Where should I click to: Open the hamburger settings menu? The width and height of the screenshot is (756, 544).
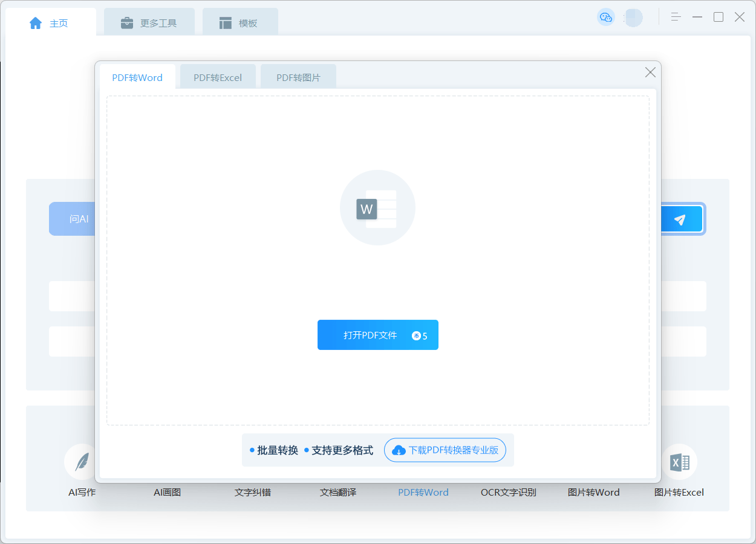coord(675,17)
